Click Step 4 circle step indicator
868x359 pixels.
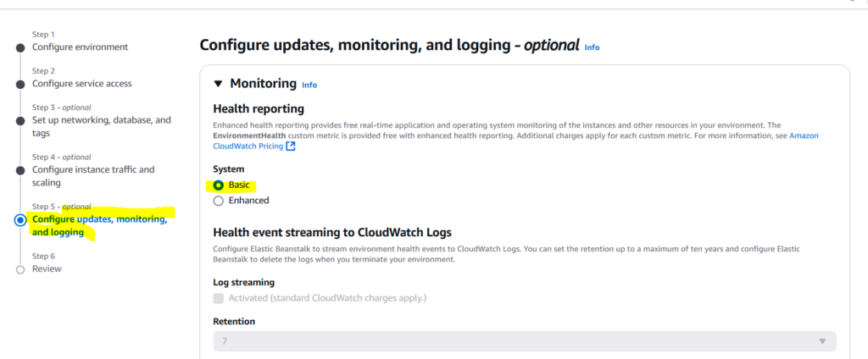point(20,170)
